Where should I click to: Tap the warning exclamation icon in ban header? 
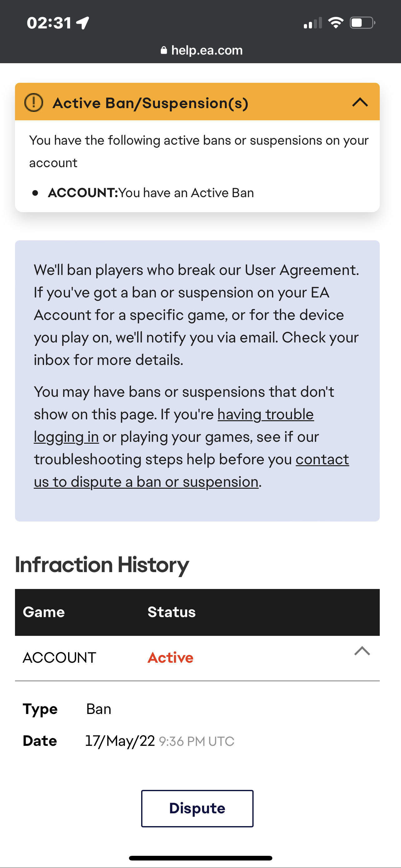click(x=34, y=102)
